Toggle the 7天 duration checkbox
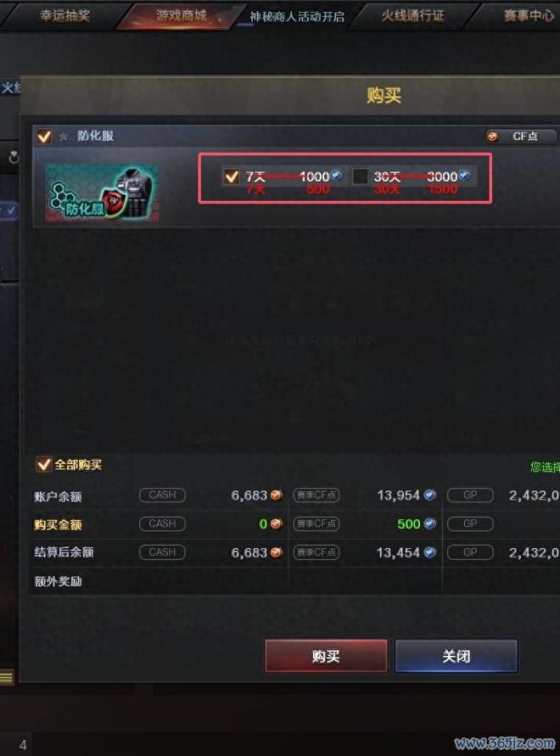 coord(231,176)
